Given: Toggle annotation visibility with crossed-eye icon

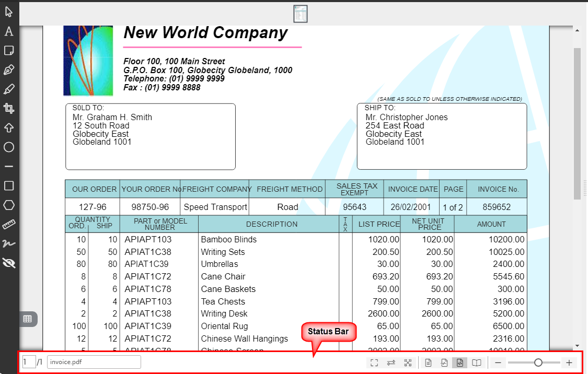Looking at the screenshot, I should click(x=9, y=263).
